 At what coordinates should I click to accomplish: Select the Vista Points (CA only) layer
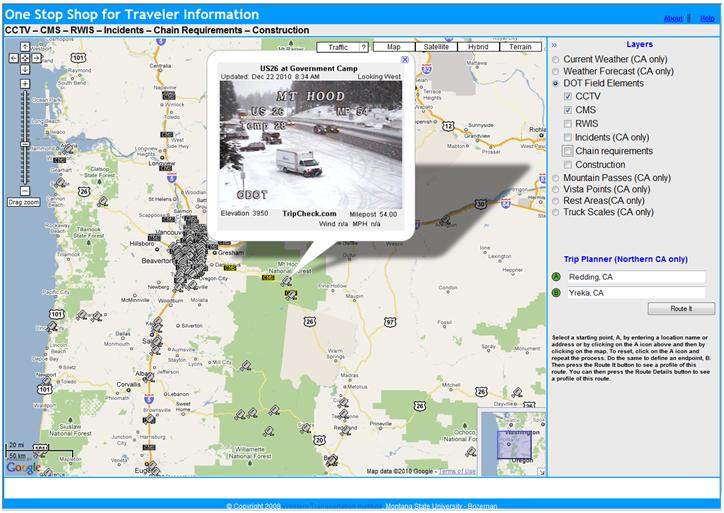pyautogui.click(x=555, y=189)
